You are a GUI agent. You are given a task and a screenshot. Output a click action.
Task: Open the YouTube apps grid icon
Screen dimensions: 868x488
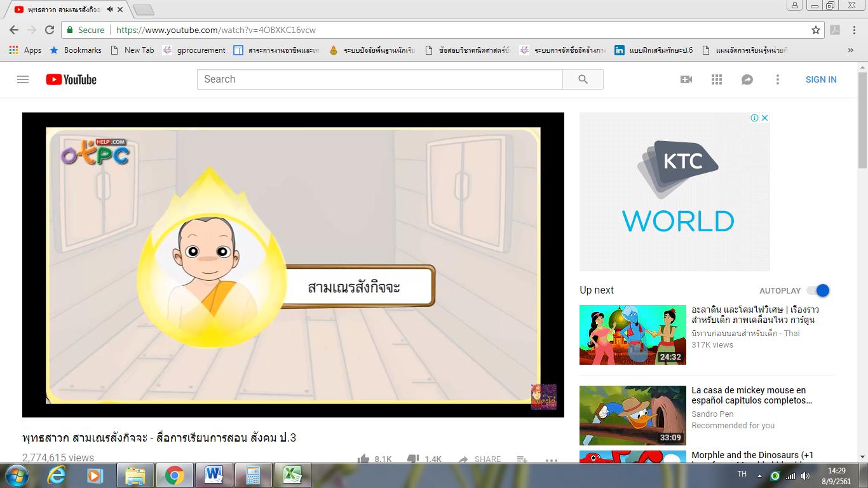[x=717, y=79]
